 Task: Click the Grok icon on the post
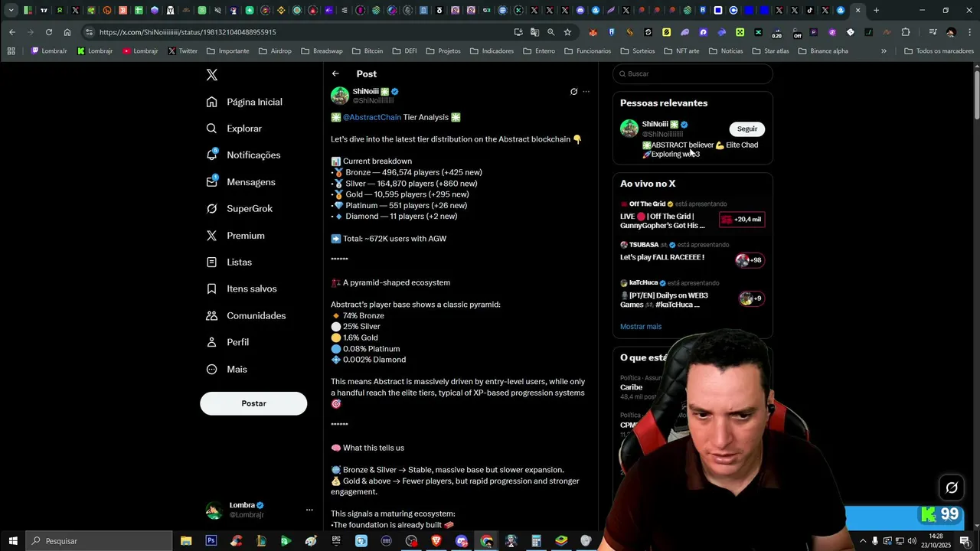coord(573,92)
